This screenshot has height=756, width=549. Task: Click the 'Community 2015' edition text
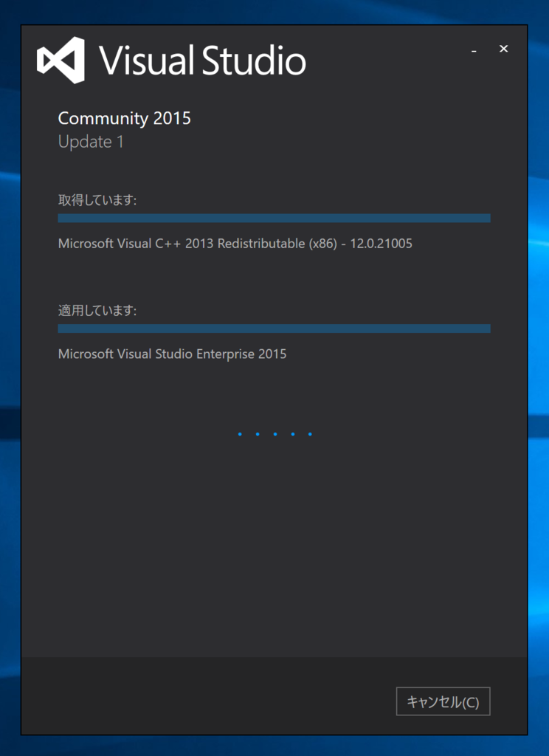tap(125, 119)
